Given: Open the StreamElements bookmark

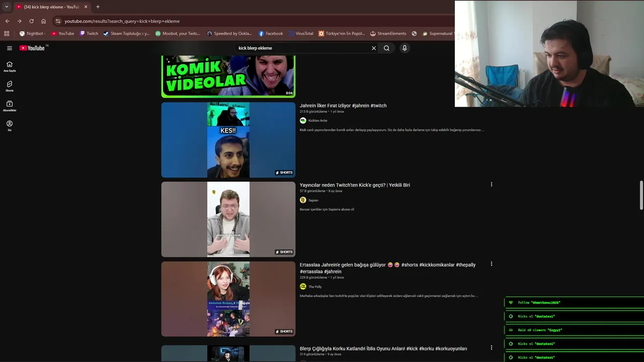Looking at the screenshot, I should point(388,34).
